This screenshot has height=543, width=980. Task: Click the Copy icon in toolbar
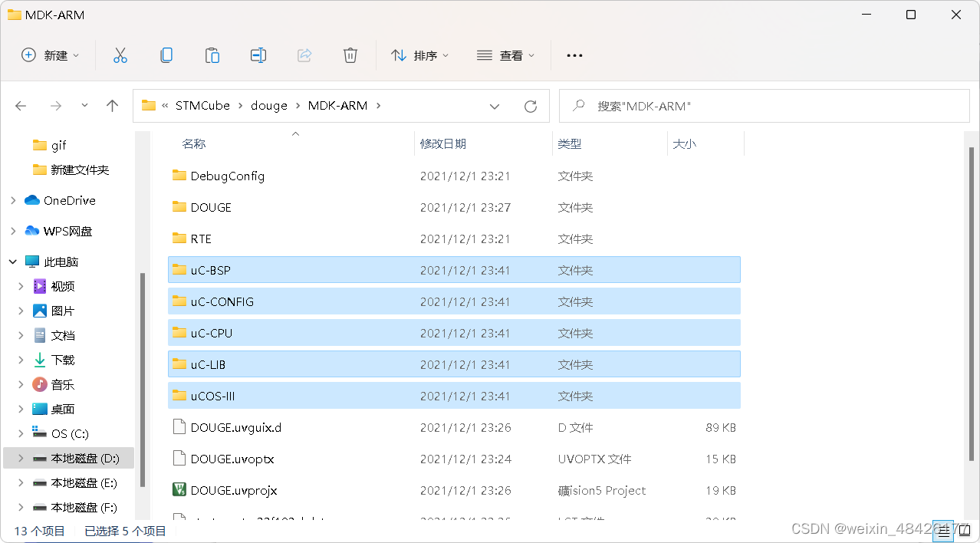(x=166, y=55)
